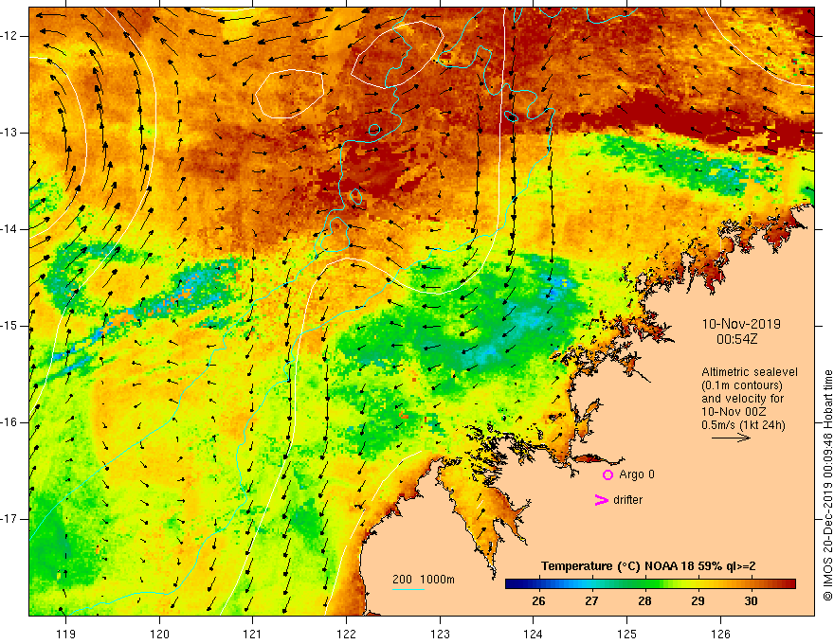Screen dimensions: 834x644
Task: Click longitude axis label 124
Action: [534, 634]
